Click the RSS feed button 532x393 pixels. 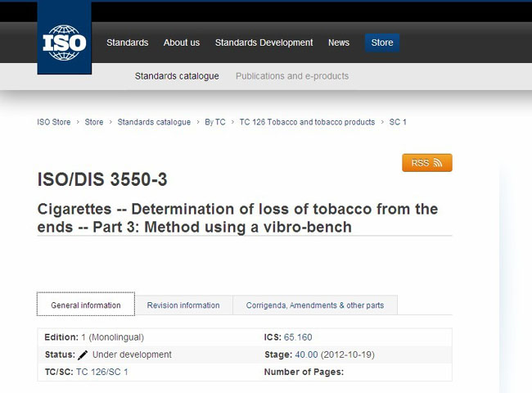click(x=426, y=163)
